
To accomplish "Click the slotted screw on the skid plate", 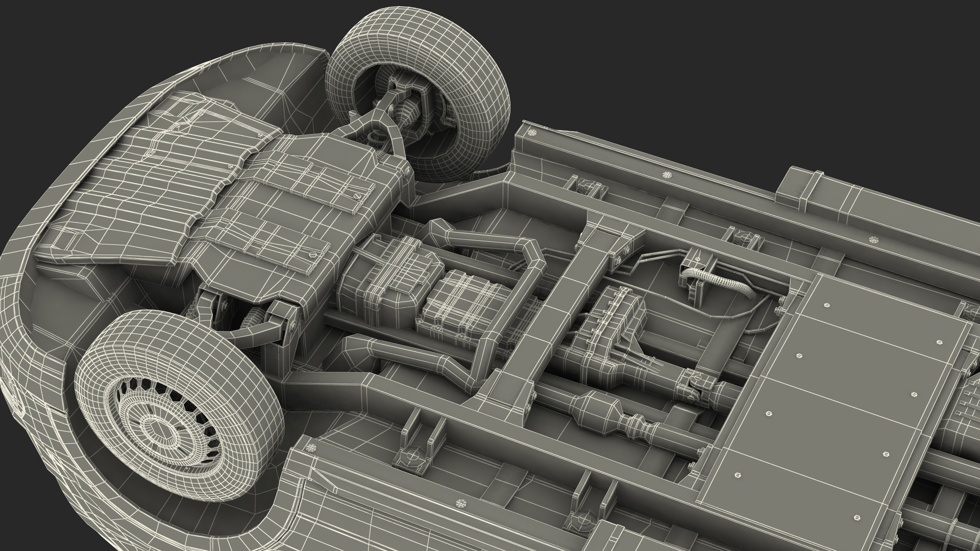I will (x=358, y=195).
